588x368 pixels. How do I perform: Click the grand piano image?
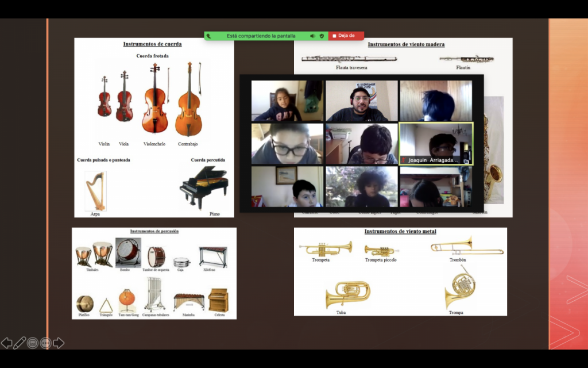coord(204,188)
